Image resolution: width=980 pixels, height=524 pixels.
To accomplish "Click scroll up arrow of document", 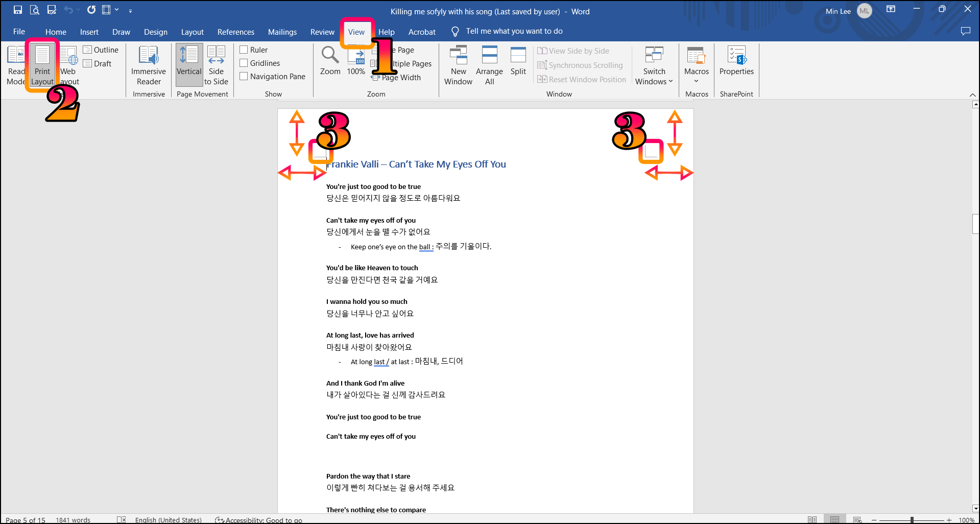I will [975, 105].
